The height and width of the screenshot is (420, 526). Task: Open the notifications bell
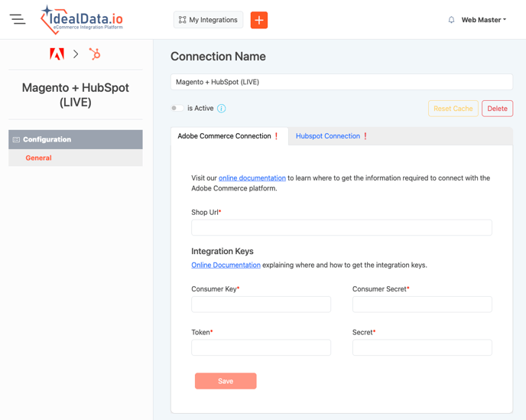coord(451,20)
